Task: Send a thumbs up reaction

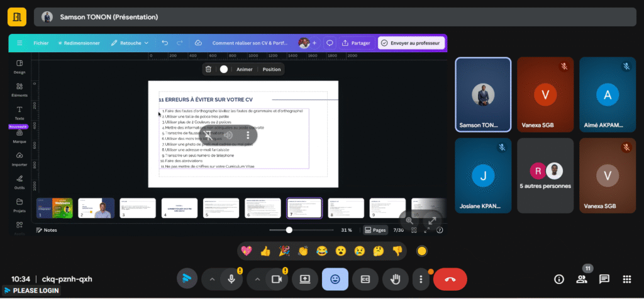Action: (x=265, y=251)
